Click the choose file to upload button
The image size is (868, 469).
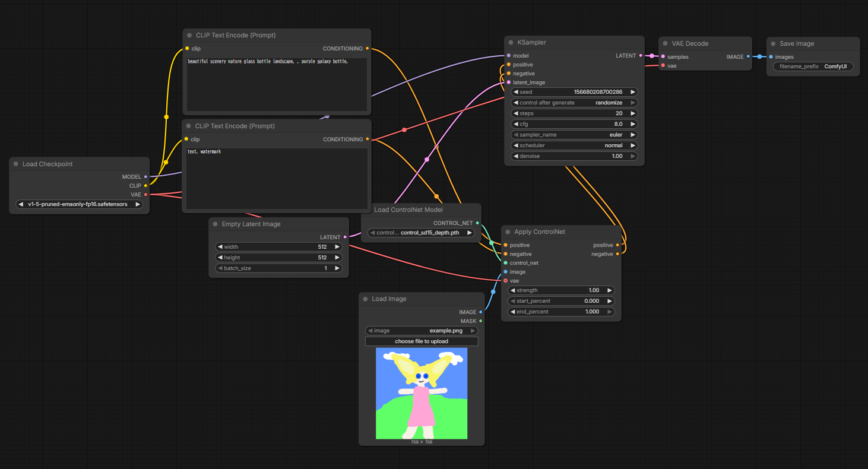[421, 341]
